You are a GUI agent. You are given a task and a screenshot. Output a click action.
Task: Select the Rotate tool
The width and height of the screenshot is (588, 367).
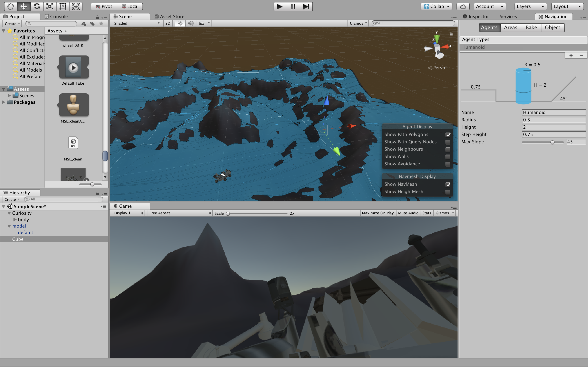click(x=37, y=6)
